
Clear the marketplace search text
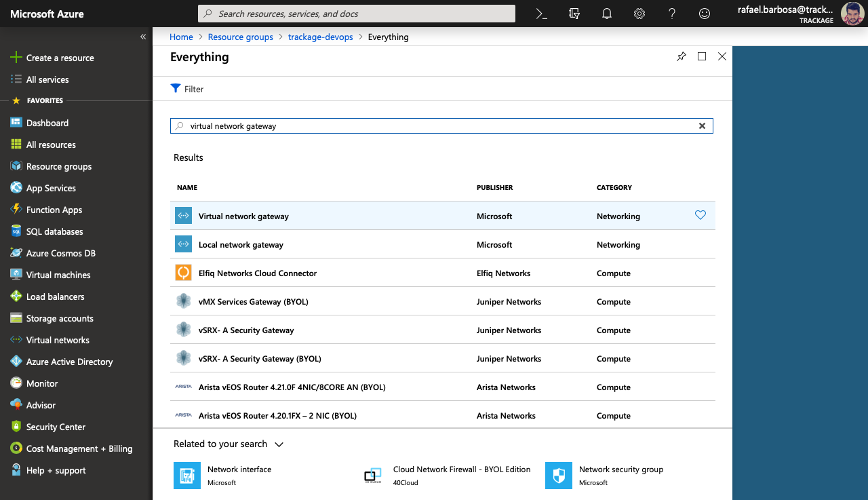702,126
